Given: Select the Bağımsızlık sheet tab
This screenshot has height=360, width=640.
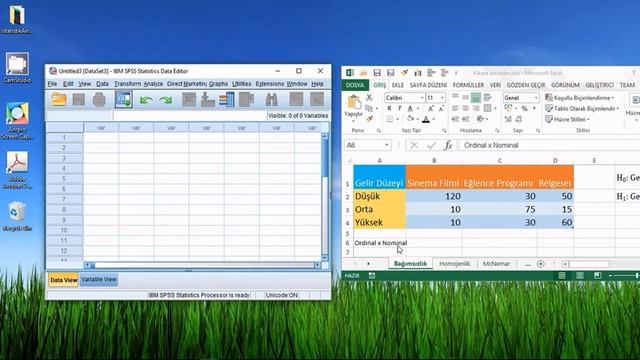Looking at the screenshot, I should click(x=410, y=264).
